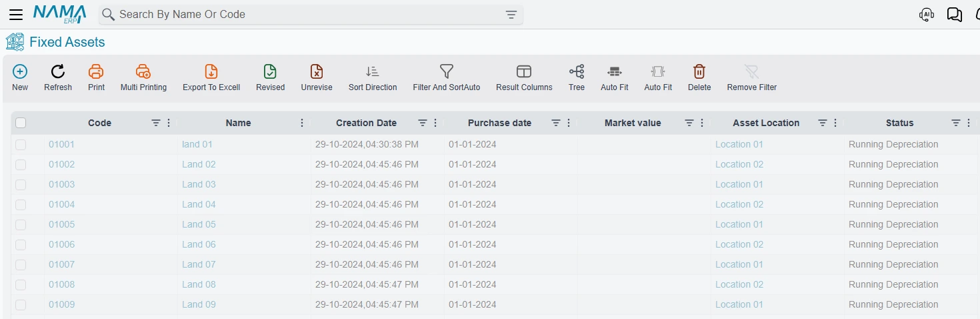Viewport: 980px width, 319px height.
Task: Open Land 09 record
Action: [199, 304]
